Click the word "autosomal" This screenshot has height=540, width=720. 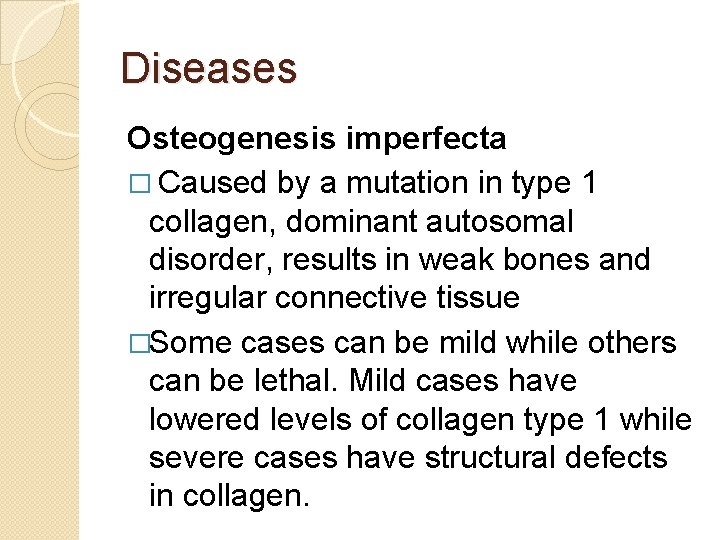pos(500,221)
